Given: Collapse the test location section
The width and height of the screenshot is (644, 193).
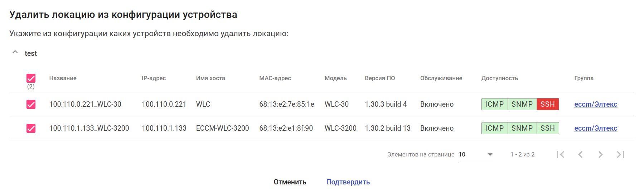Looking at the screenshot, I should point(15,52).
